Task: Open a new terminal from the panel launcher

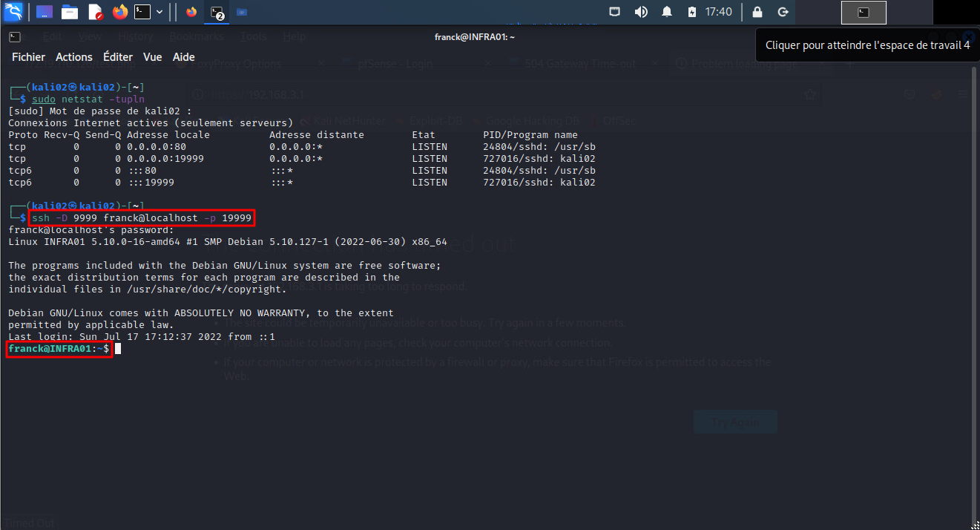Action: tap(142, 12)
